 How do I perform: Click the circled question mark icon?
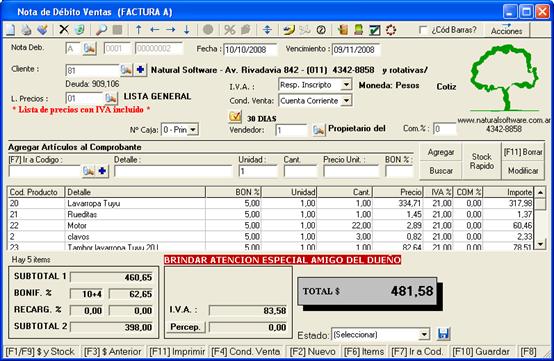click(321, 30)
